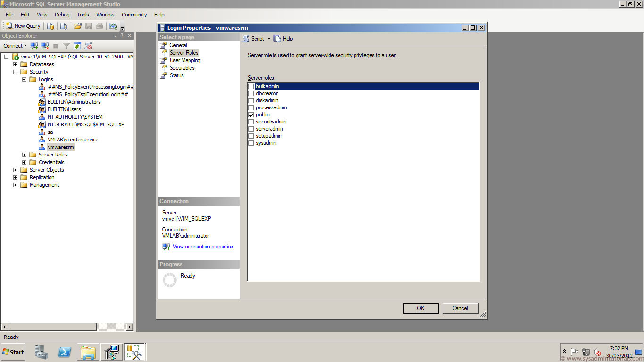Screen dimensions: 644x362
Task: Click the New Query toolbar button
Action: [x=24, y=26]
